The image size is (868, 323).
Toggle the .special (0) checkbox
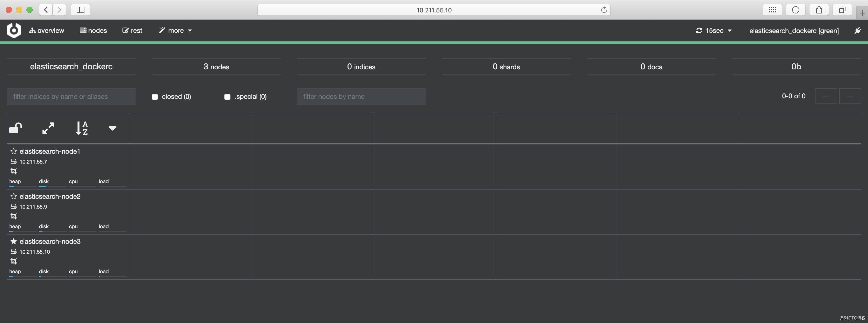(227, 97)
